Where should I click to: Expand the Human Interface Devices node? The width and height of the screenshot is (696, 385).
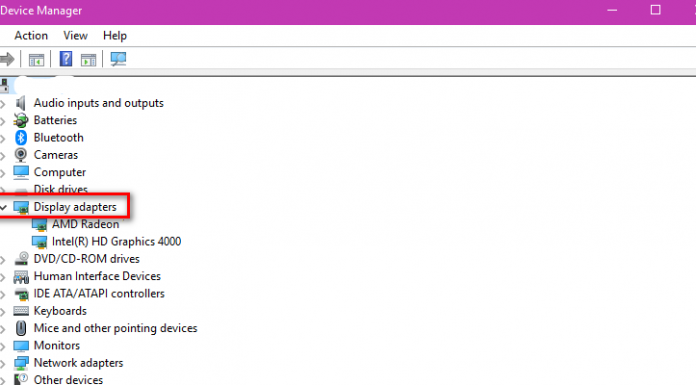tap(3, 277)
